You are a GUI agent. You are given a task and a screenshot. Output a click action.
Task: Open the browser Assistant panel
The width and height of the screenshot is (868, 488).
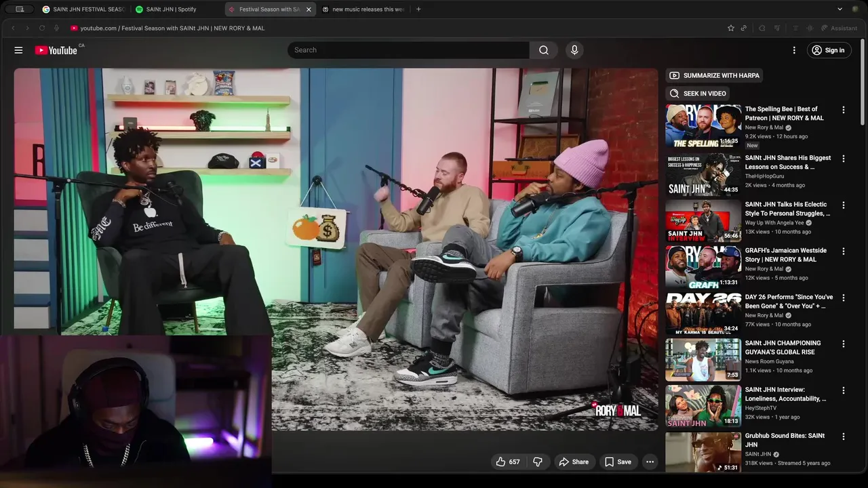840,28
